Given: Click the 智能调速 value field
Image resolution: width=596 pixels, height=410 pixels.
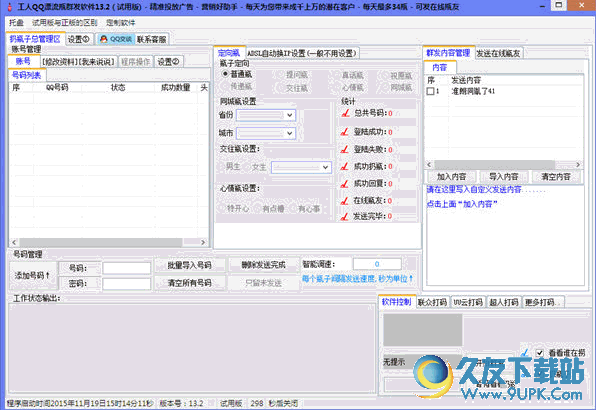Looking at the screenshot, I should [x=377, y=264].
